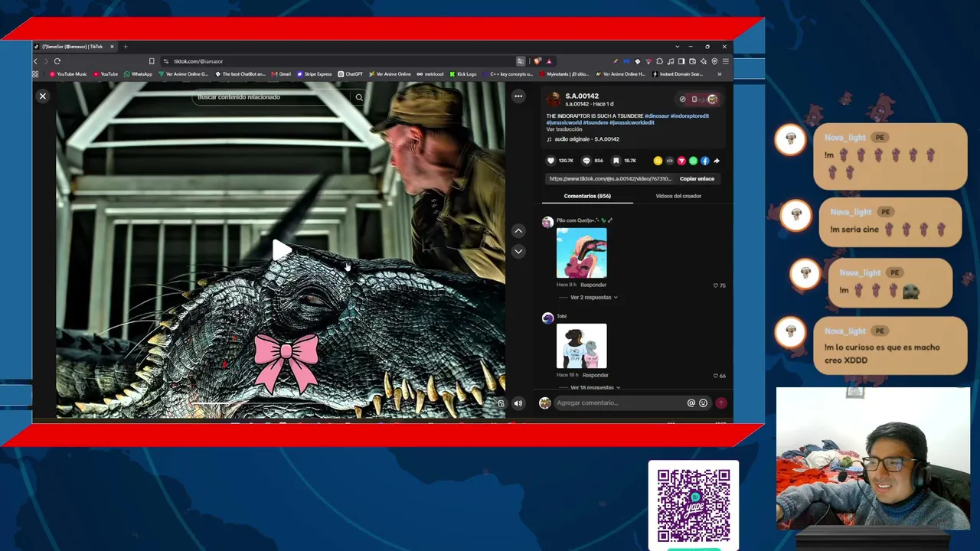Reply to the Tobi comment

coord(595,375)
